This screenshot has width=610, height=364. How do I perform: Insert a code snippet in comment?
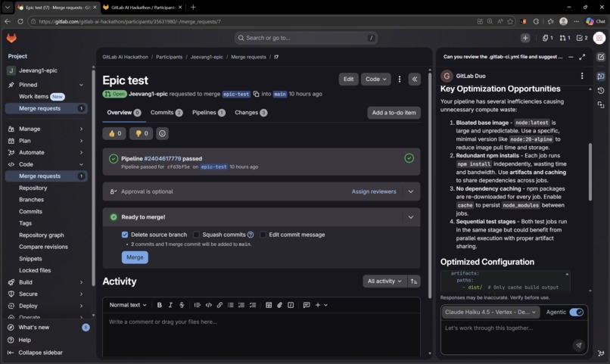(x=209, y=305)
